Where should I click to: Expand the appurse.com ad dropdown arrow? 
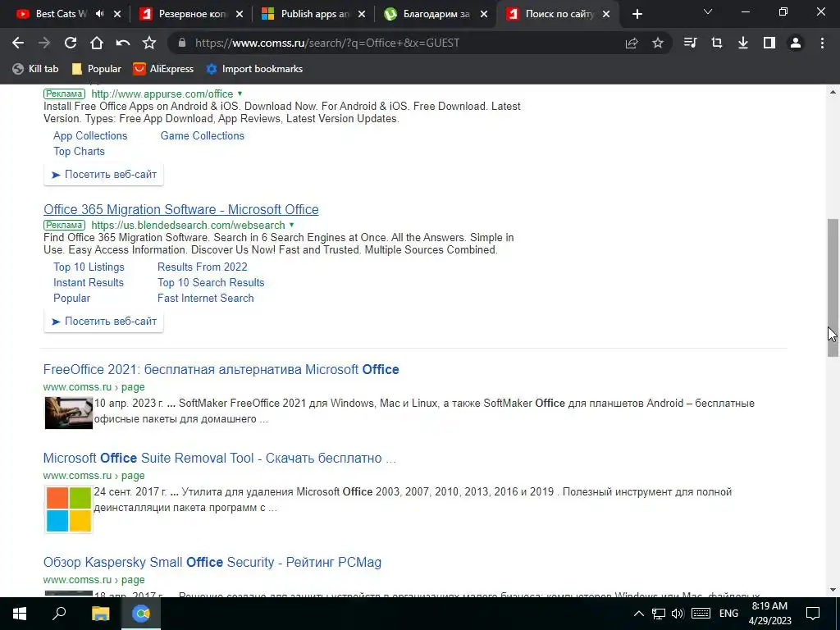point(240,94)
